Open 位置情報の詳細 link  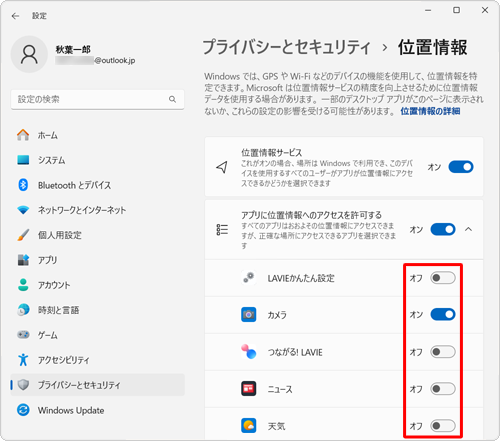430,111
